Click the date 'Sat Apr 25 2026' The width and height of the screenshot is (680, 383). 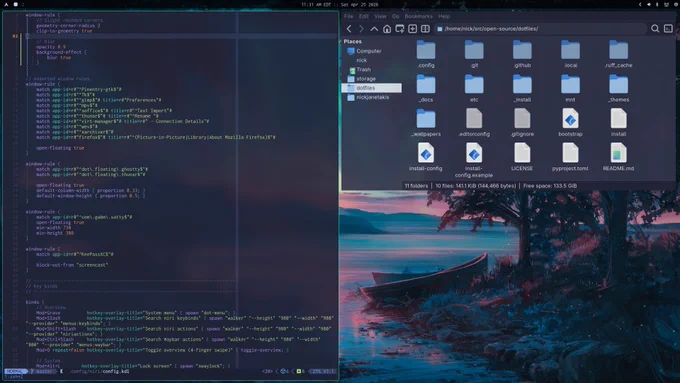(x=360, y=4)
